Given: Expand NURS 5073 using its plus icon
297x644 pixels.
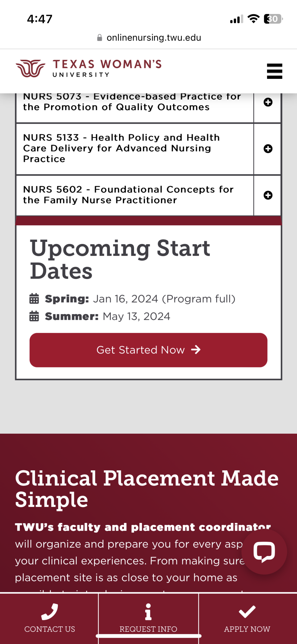Looking at the screenshot, I should pyautogui.click(x=268, y=102).
